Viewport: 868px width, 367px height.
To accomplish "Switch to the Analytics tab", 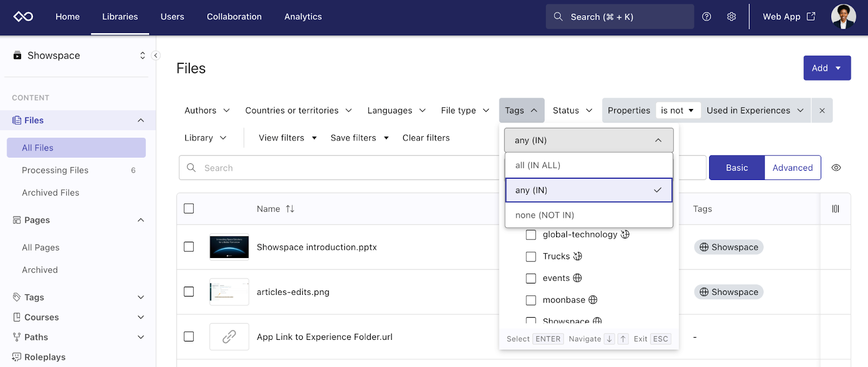I will click(x=303, y=17).
